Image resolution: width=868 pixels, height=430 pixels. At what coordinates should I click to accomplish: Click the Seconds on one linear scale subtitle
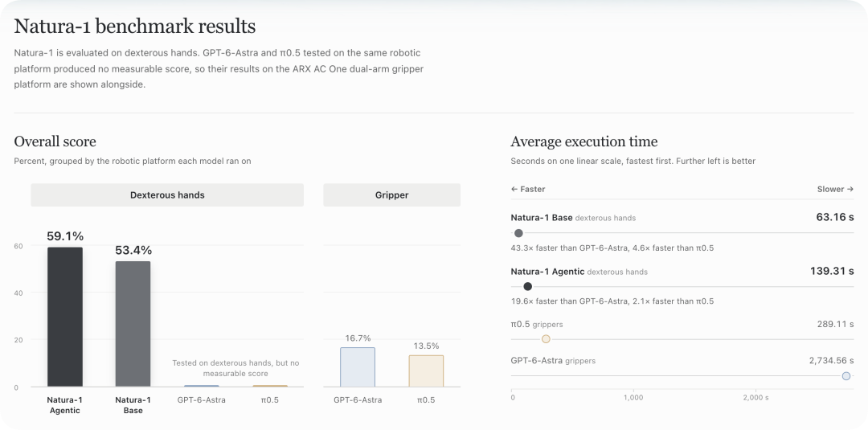click(633, 161)
